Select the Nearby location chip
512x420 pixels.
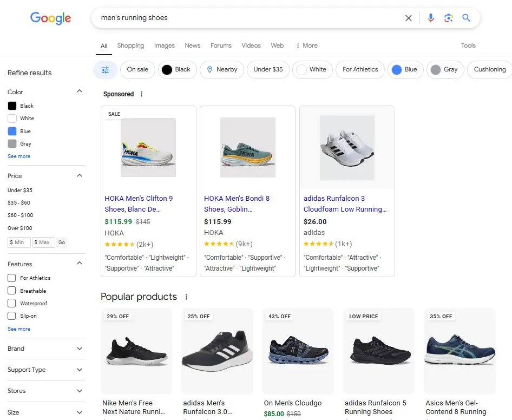point(222,70)
